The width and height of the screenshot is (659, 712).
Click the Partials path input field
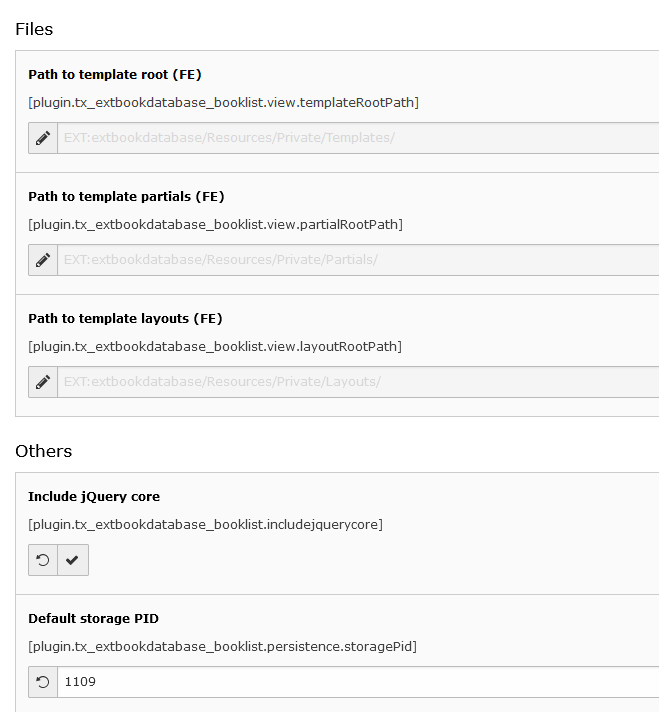[358, 260]
